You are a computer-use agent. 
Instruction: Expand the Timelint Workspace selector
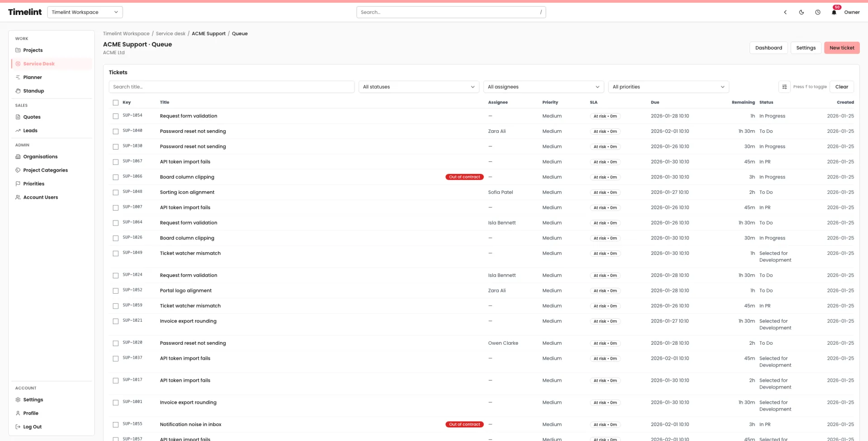tap(85, 12)
